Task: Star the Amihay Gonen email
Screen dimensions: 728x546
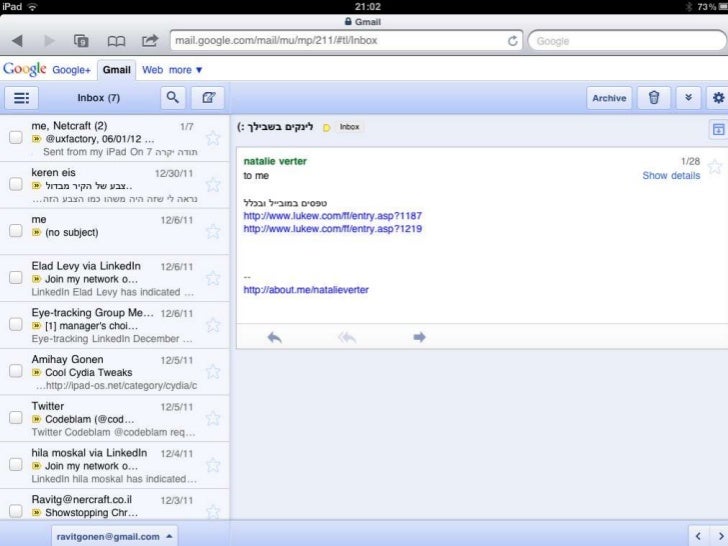Action: click(x=213, y=371)
